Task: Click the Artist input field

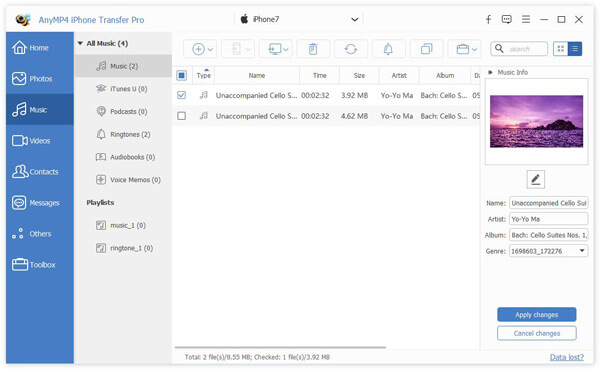Action: click(x=548, y=219)
